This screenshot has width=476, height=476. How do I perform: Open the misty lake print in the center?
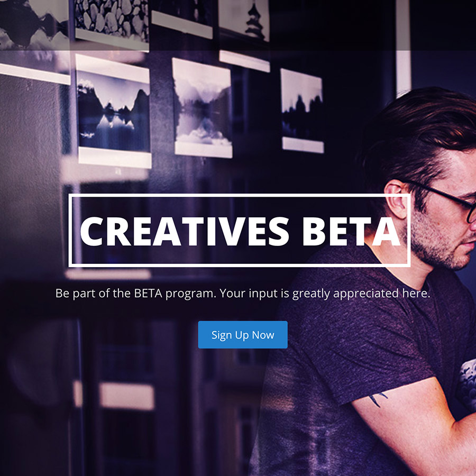point(203,108)
